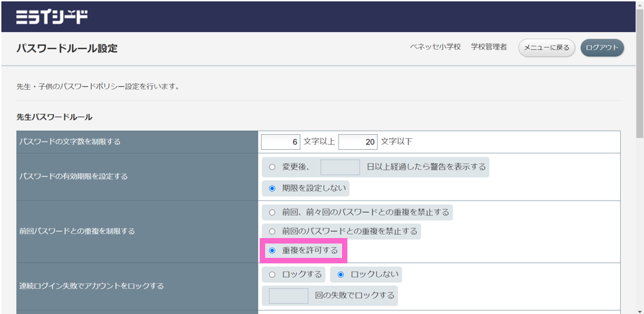This screenshot has height=314, width=644.
Task: Click the 文字以下 label text
Action: coord(397,142)
